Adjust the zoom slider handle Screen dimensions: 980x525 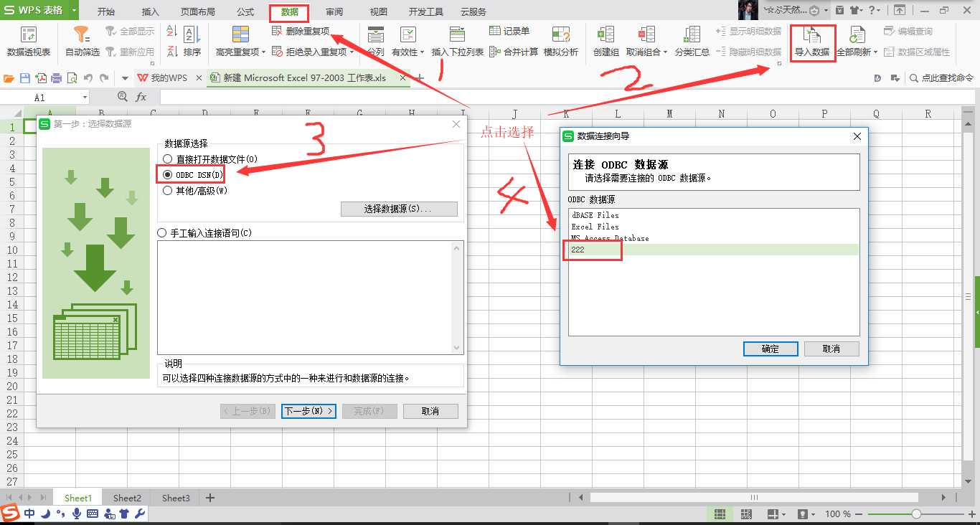coord(916,514)
